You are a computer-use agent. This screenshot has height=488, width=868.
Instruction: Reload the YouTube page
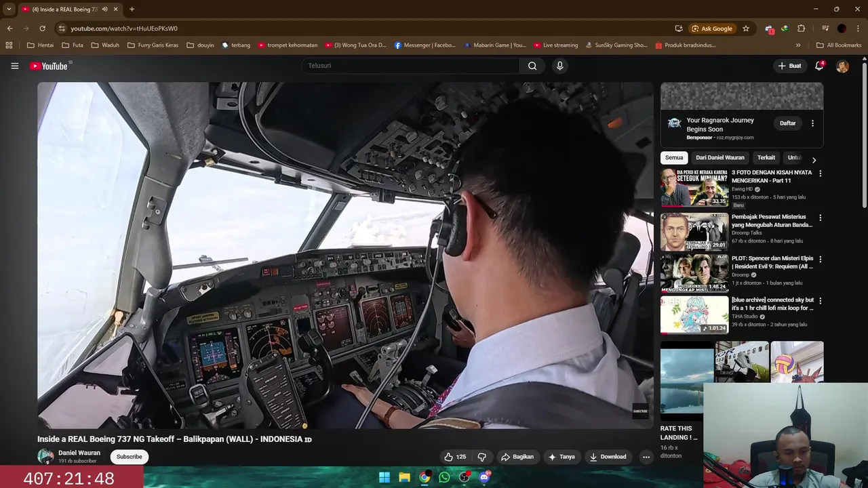42,28
